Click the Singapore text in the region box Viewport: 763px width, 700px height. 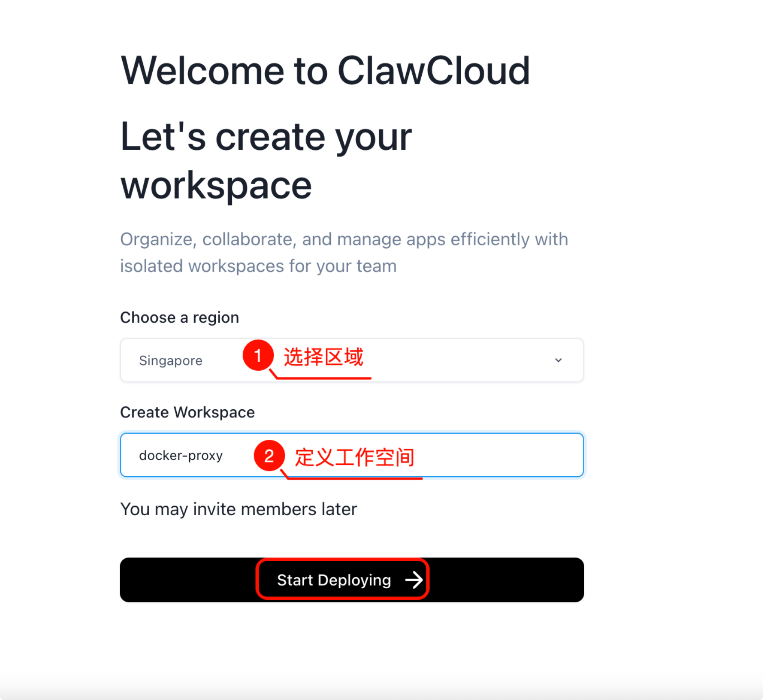point(171,361)
